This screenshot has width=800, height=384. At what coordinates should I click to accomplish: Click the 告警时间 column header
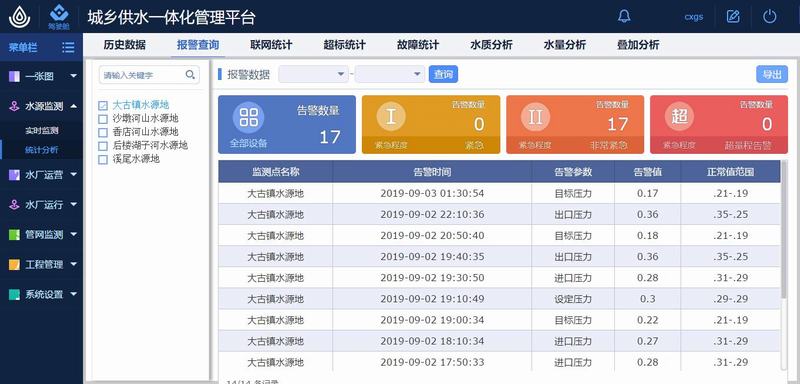coord(432,172)
